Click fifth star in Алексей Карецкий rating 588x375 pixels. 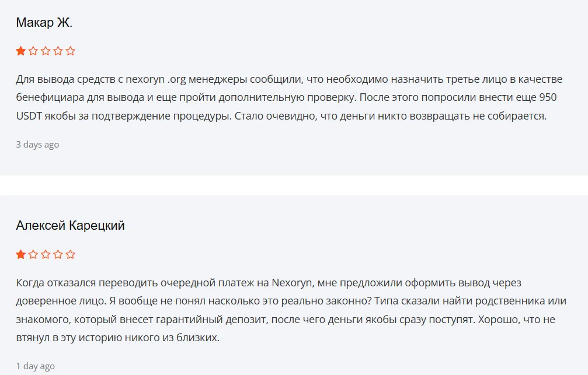(70, 255)
